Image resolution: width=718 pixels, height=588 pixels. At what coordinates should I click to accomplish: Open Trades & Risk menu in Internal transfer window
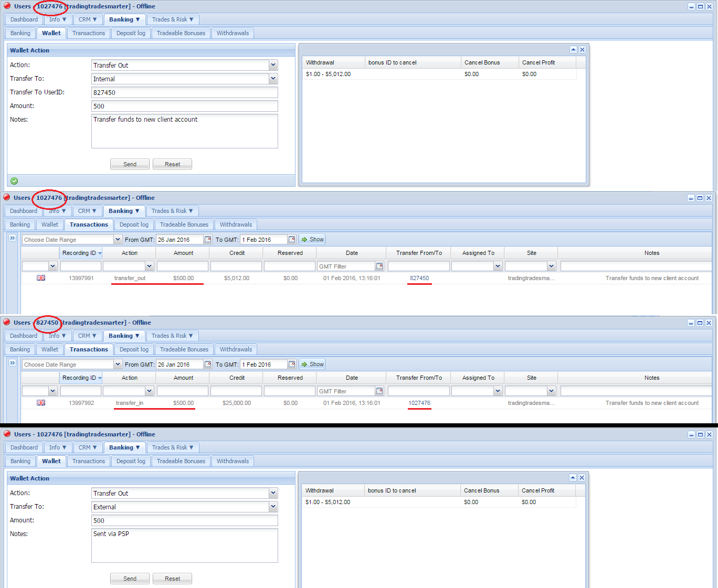[173, 19]
